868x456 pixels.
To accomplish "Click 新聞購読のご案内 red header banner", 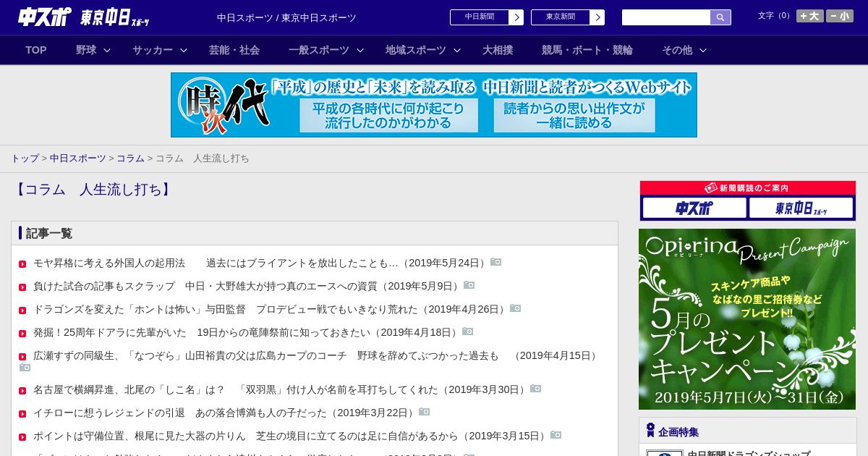I will click(x=747, y=188).
